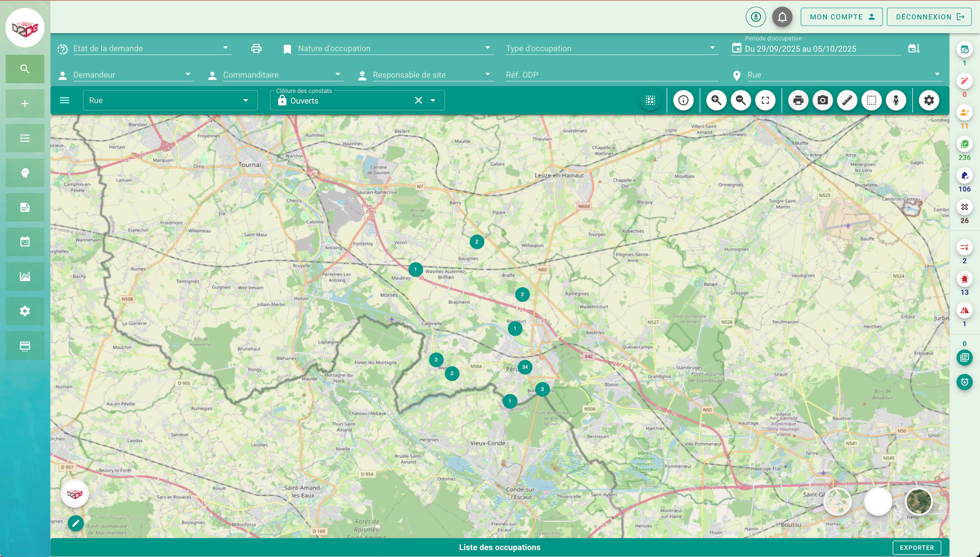Image resolution: width=980 pixels, height=557 pixels.
Task: Activate the street view pedestrian icon
Action: click(896, 100)
